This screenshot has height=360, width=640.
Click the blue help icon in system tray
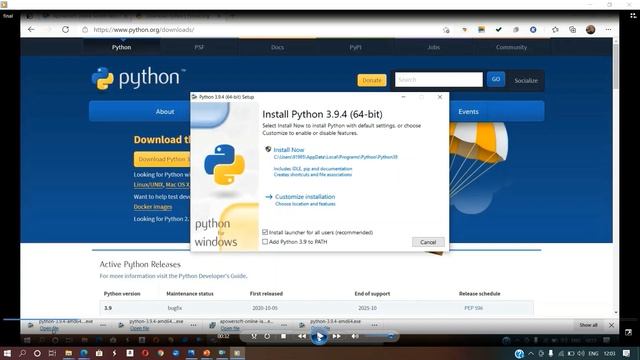pyautogui.click(x=519, y=353)
